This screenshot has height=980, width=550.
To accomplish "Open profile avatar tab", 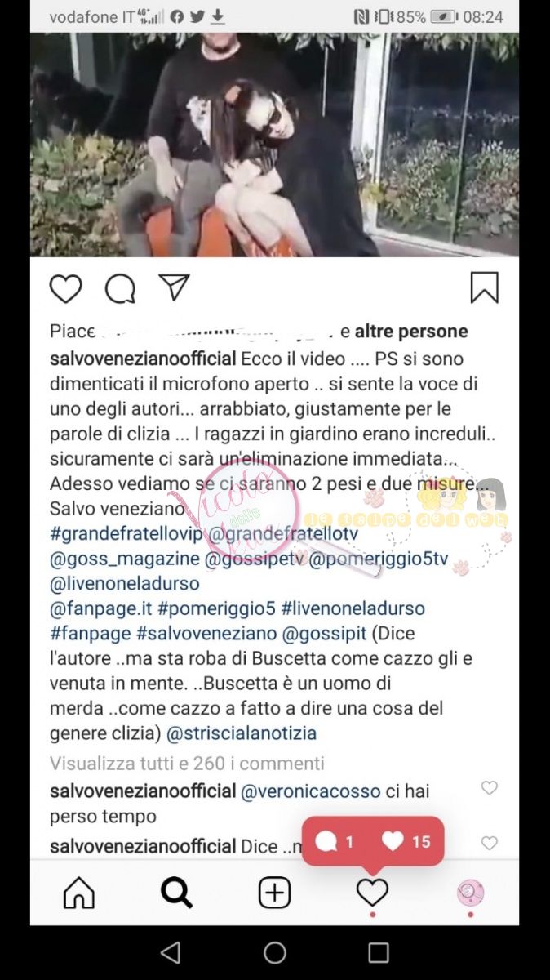I will [x=471, y=893].
